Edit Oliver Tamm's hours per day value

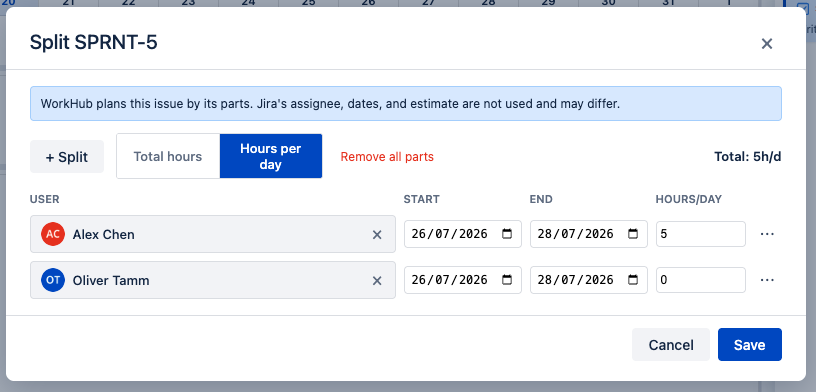[x=700, y=280]
